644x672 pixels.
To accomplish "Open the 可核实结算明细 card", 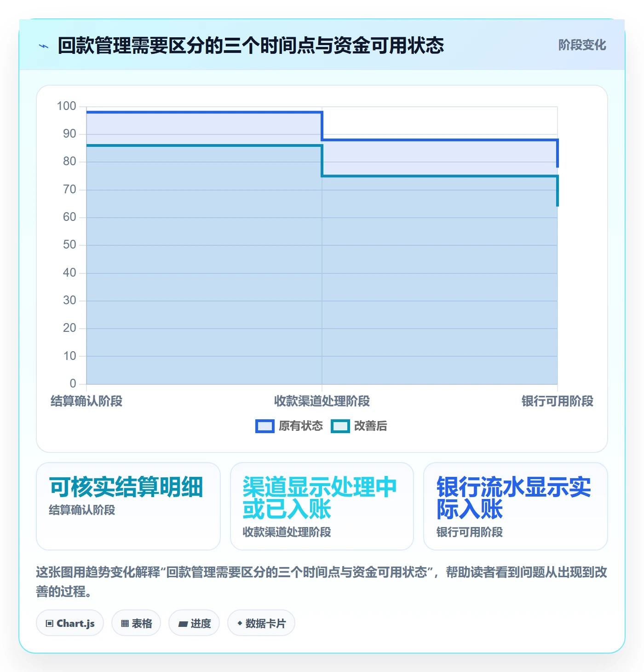I will point(128,506).
